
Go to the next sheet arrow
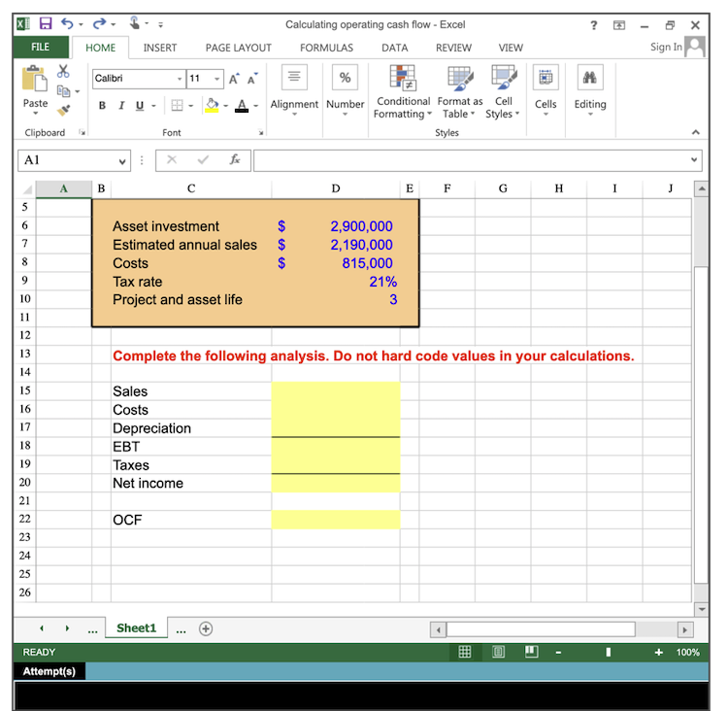67,628
